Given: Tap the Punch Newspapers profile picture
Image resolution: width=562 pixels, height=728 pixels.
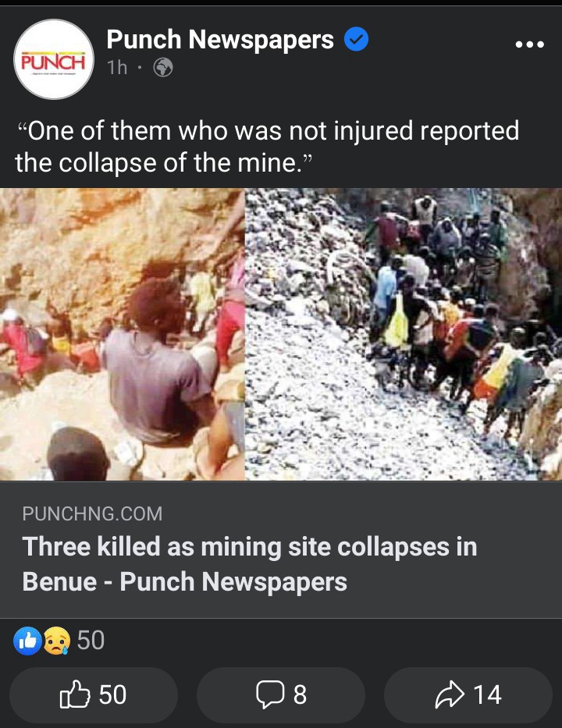Looking at the screenshot, I should [x=54, y=59].
